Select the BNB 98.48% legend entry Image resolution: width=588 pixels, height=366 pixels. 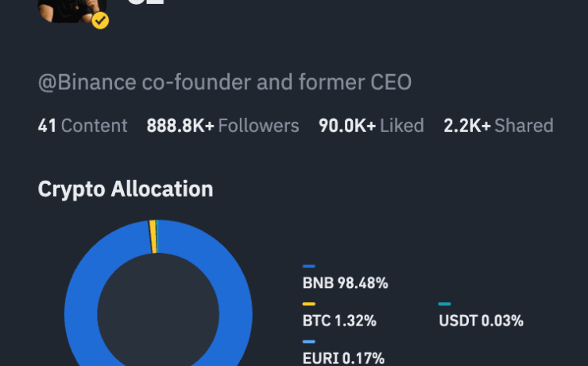(x=345, y=282)
